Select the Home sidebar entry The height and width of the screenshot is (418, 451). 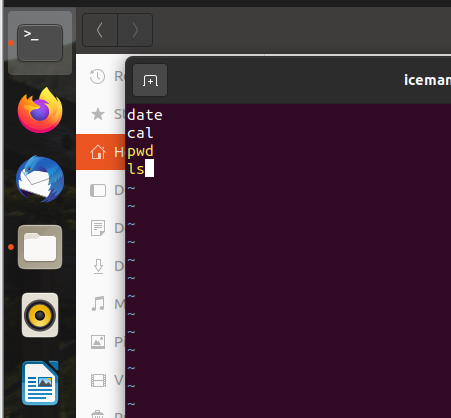pos(101,152)
